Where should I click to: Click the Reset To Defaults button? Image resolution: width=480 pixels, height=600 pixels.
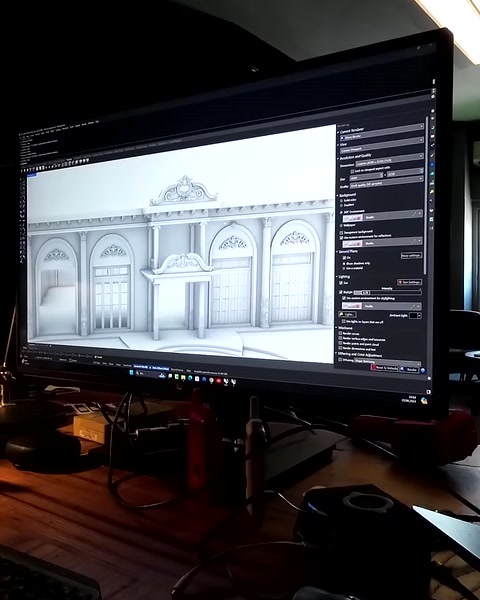click(x=384, y=368)
